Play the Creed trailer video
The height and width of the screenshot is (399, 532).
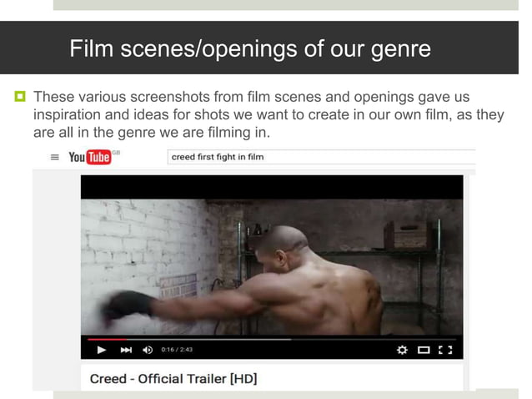pyautogui.click(x=101, y=350)
